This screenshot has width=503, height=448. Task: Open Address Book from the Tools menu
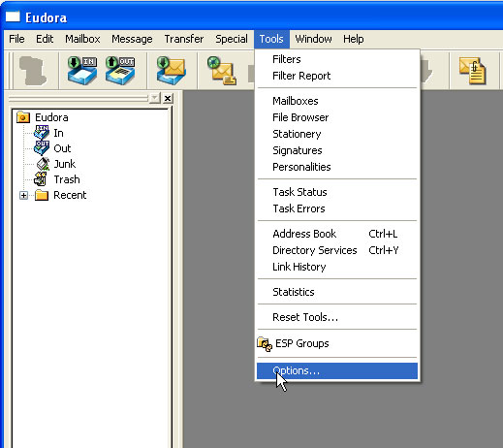[x=337, y=234]
